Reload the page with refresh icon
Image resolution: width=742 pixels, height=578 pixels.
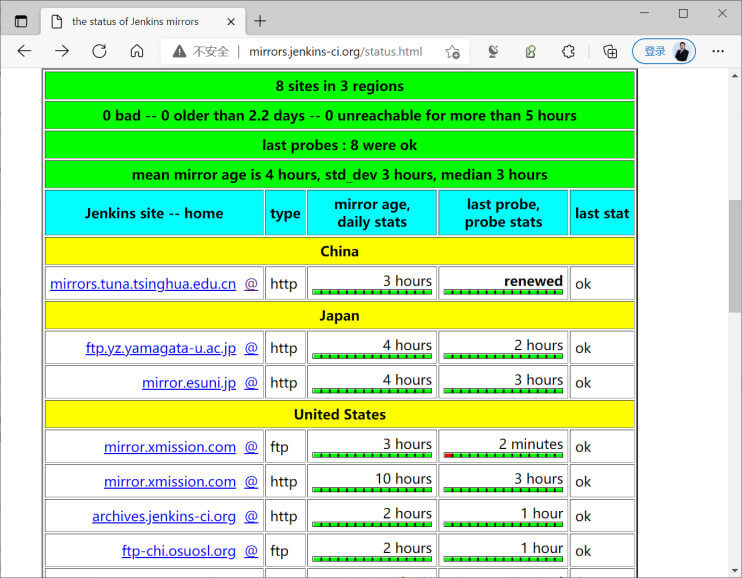99,51
